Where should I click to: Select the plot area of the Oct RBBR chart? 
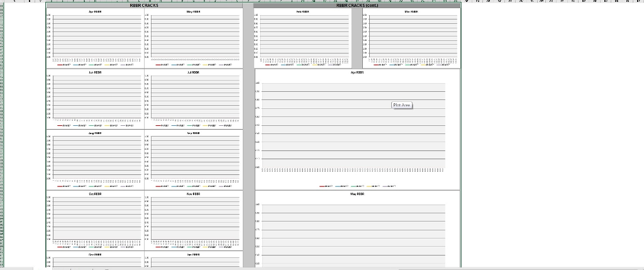tap(96, 218)
